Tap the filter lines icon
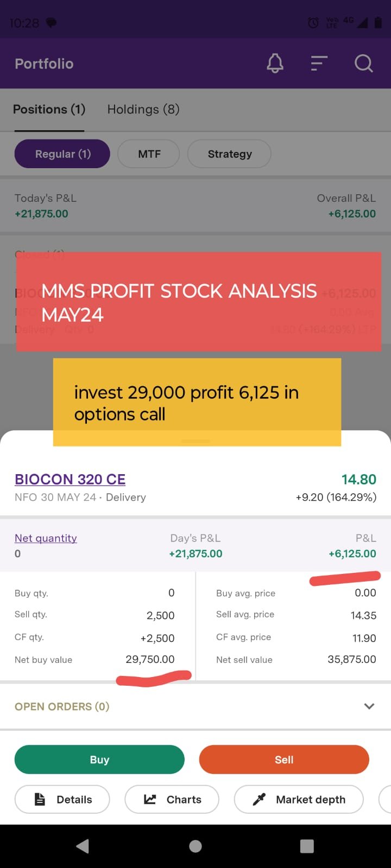This screenshot has width=391, height=868. point(319,63)
